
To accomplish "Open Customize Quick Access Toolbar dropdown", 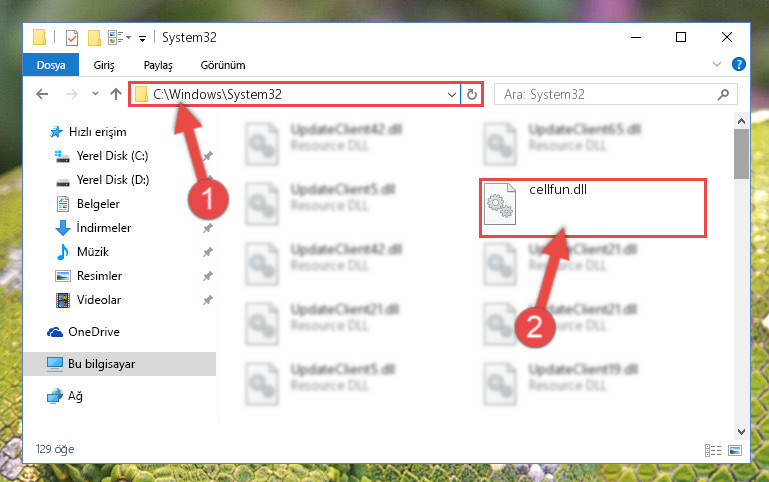I will 142,38.
